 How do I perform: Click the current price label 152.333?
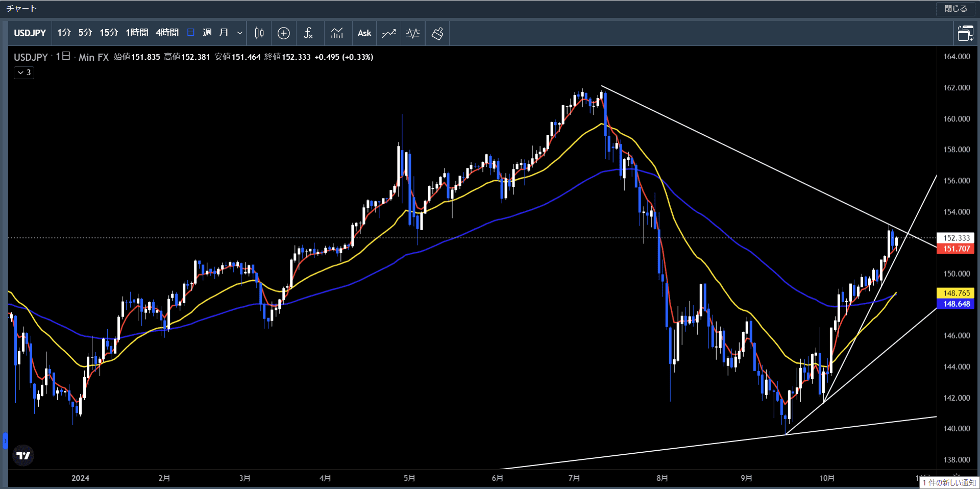[x=955, y=238]
